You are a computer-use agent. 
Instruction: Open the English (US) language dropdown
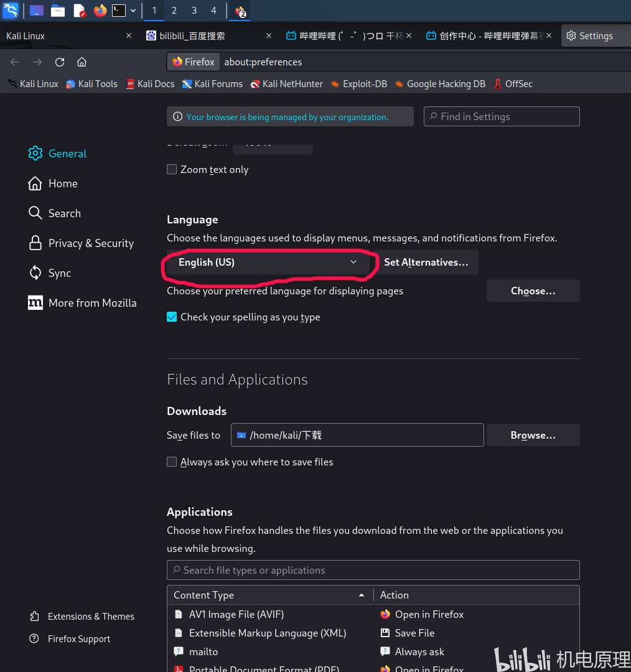tap(268, 262)
